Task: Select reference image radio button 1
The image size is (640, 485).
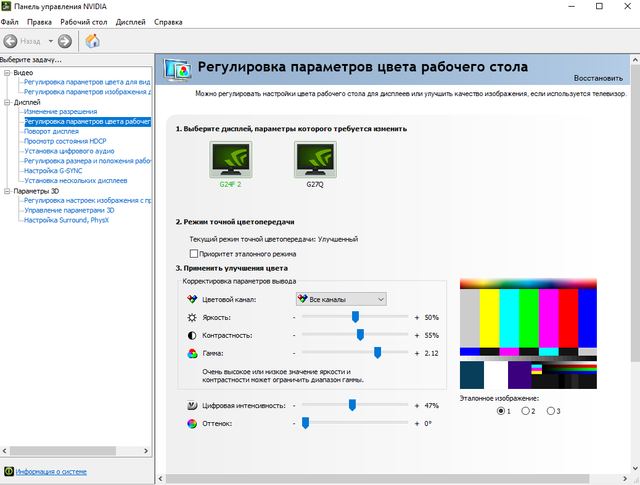Action: pyautogui.click(x=501, y=411)
